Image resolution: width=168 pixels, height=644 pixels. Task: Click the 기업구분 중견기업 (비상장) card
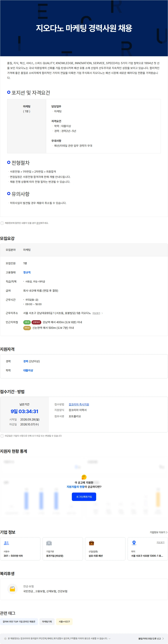[x=63, y=549]
